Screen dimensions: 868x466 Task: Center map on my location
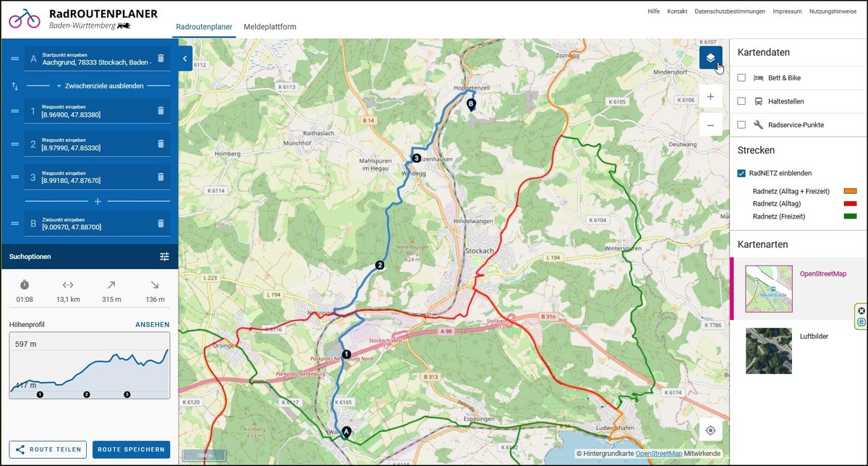point(710,431)
